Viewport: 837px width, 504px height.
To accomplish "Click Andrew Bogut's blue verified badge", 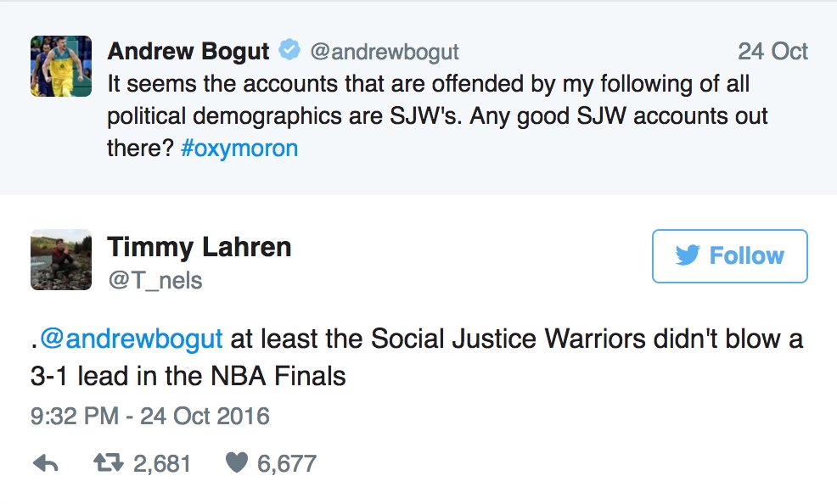I will (x=289, y=51).
